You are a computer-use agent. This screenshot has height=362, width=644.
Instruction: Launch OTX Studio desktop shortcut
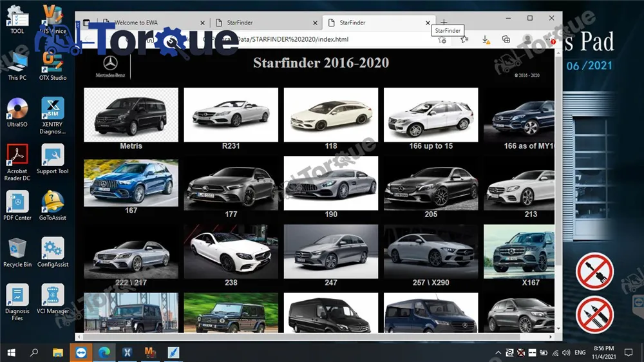(x=53, y=66)
